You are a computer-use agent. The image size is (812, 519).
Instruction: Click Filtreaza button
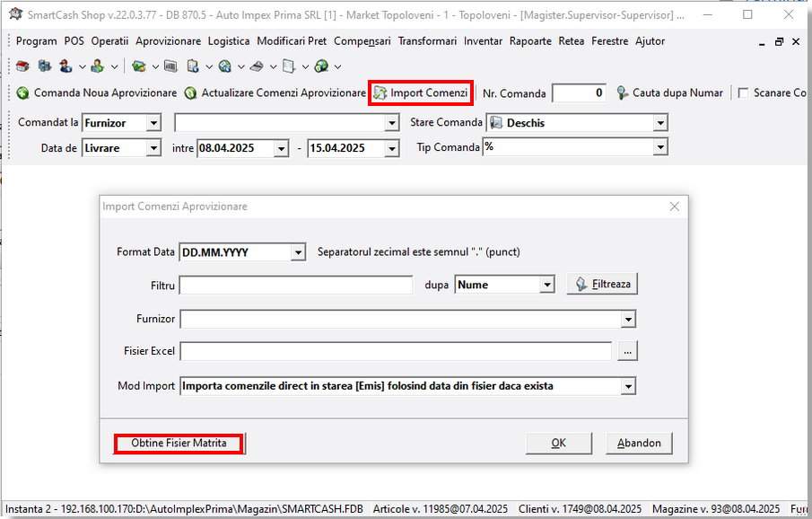(x=602, y=284)
